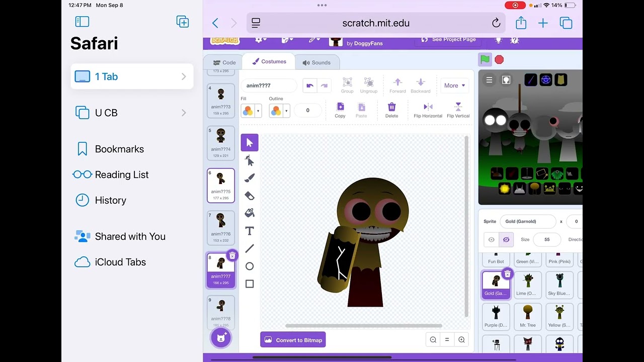Select costume thumbnail anim???5
Image resolution: width=644 pixels, height=362 pixels.
(x=221, y=186)
